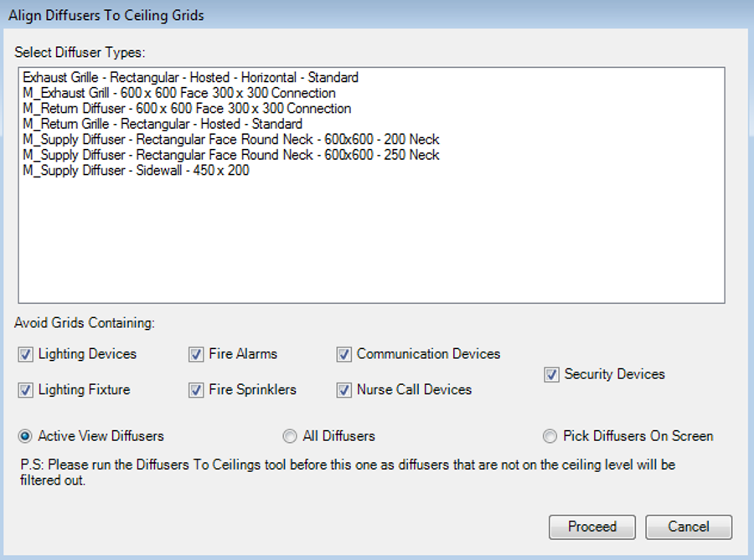This screenshot has width=754, height=560.
Task: Select M_Exhaust Grill 600 x 600 item
Action: (x=179, y=93)
